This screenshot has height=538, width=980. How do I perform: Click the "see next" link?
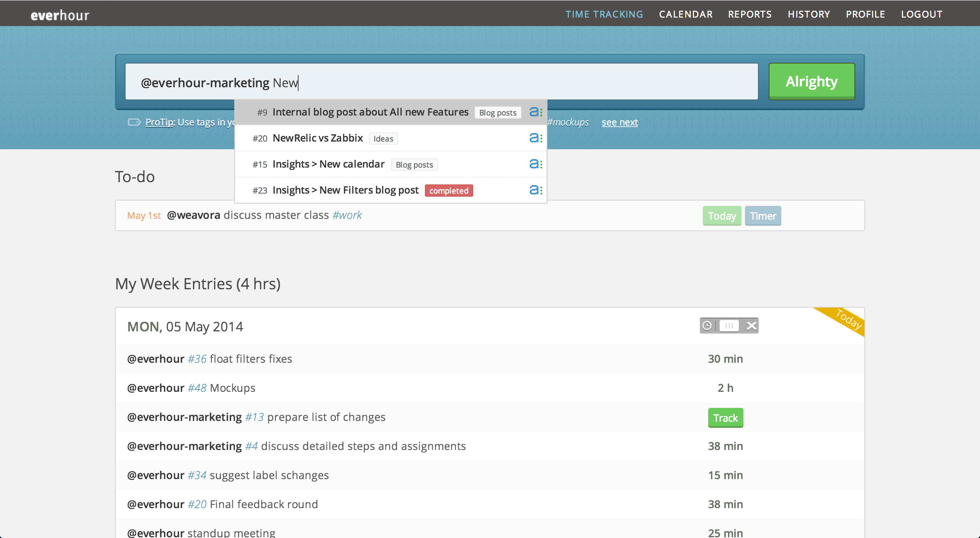[619, 122]
